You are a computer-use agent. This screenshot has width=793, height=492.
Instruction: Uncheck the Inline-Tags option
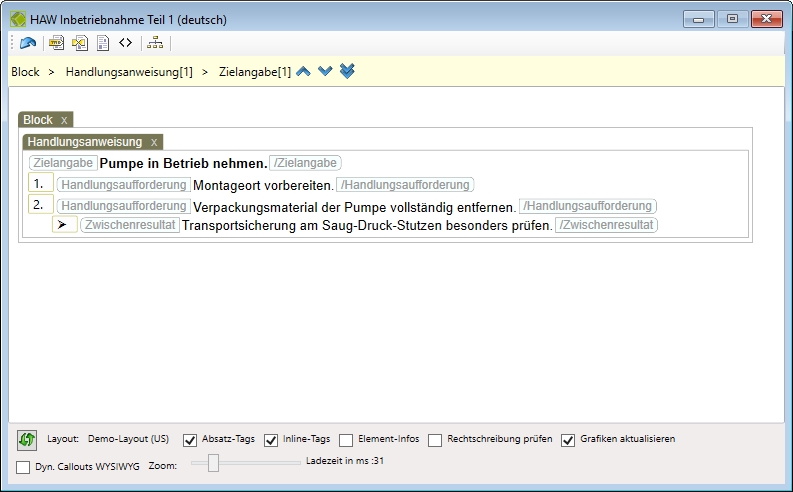[271, 440]
